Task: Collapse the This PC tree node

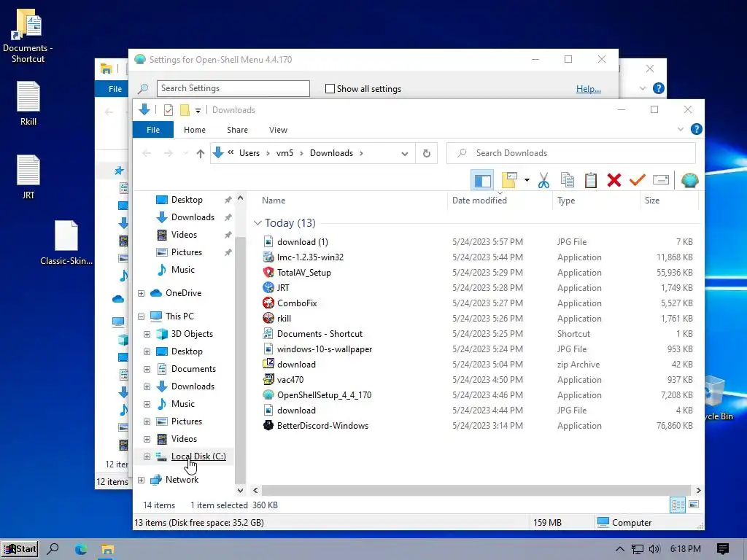Action: pos(141,316)
